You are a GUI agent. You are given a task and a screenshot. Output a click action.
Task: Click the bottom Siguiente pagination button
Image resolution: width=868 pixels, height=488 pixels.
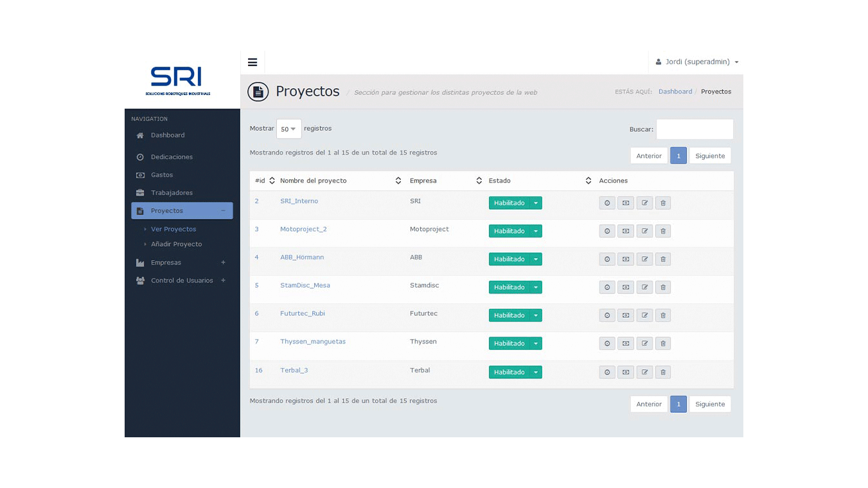pos(710,405)
